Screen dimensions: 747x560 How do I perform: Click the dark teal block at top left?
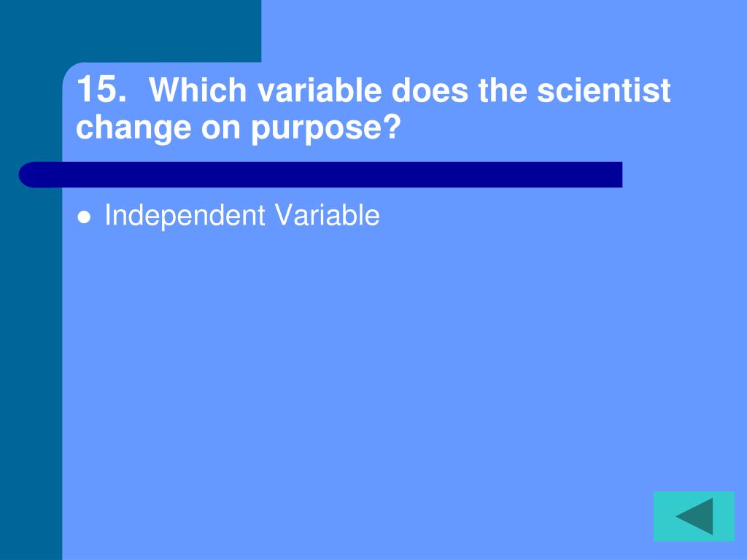click(131, 31)
